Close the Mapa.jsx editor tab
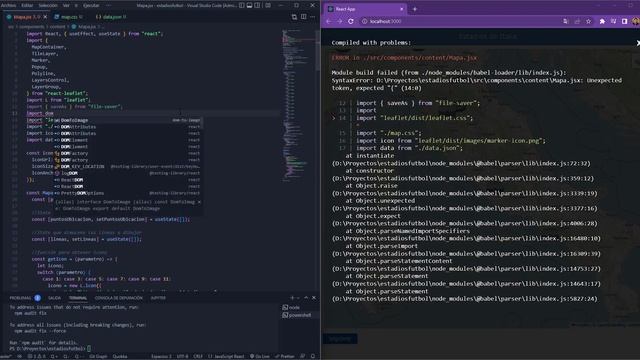 [45, 17]
